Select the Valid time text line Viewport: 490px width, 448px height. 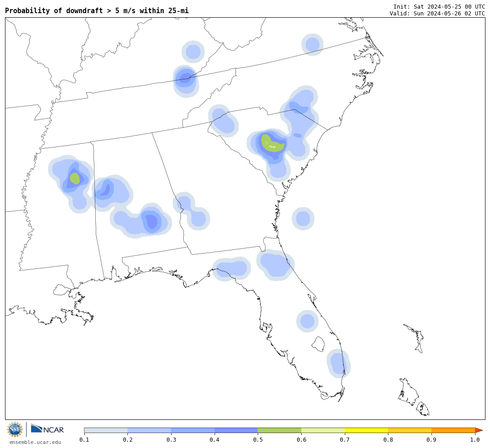(437, 14)
